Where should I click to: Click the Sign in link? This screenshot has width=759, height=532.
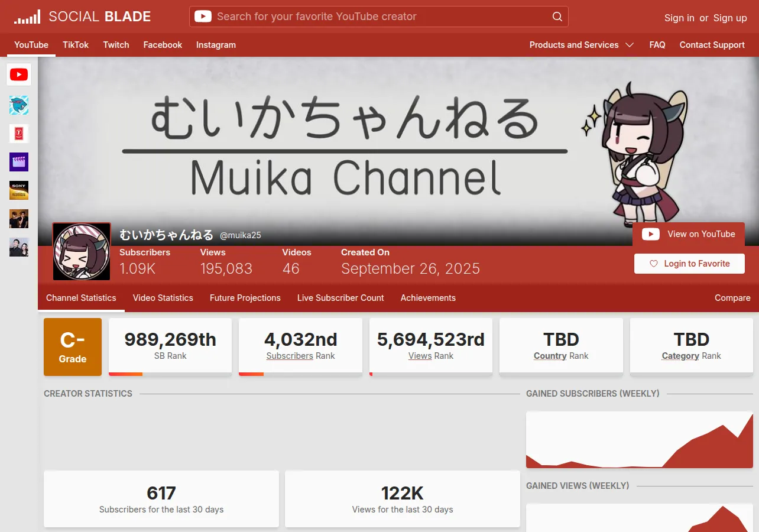[x=679, y=18]
